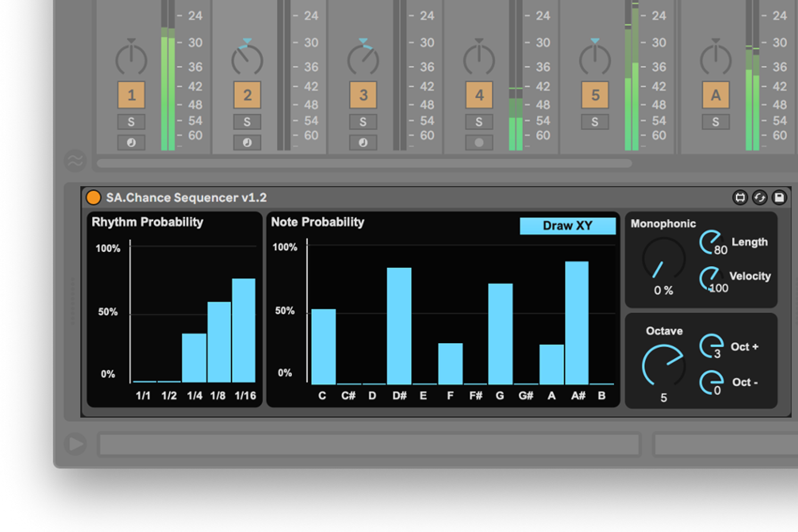798x532 pixels.
Task: Click the Oct - knob showing 0
Action: point(711,382)
